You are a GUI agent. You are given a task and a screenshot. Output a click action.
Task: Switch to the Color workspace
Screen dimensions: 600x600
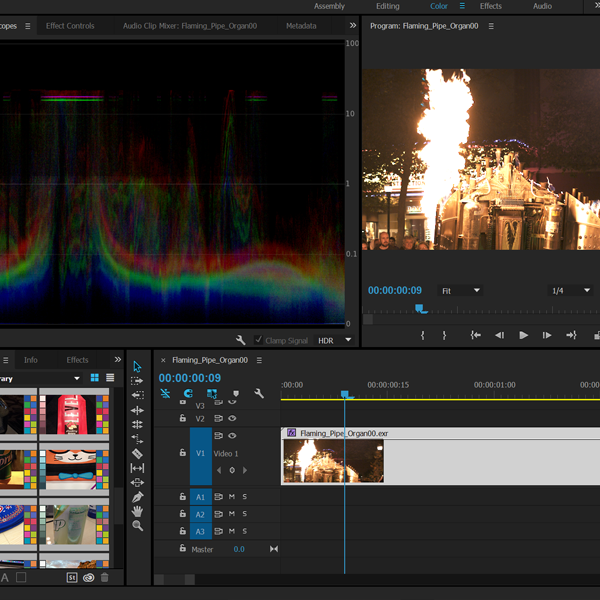click(x=439, y=6)
